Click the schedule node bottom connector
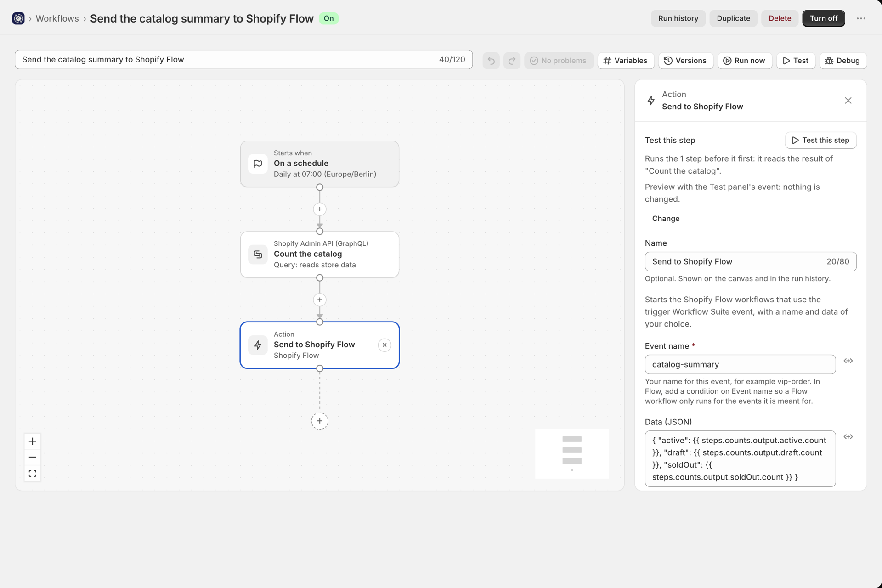 click(320, 187)
